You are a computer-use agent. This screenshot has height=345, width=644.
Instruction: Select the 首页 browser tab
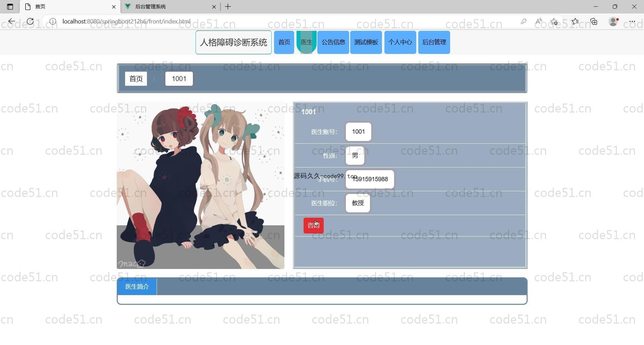coord(70,7)
